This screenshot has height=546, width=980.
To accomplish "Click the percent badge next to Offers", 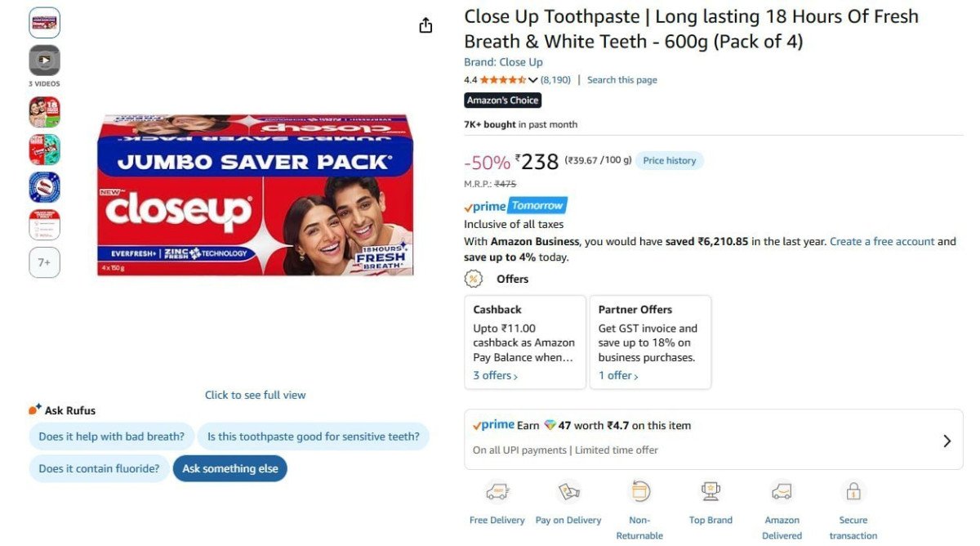I will (473, 278).
